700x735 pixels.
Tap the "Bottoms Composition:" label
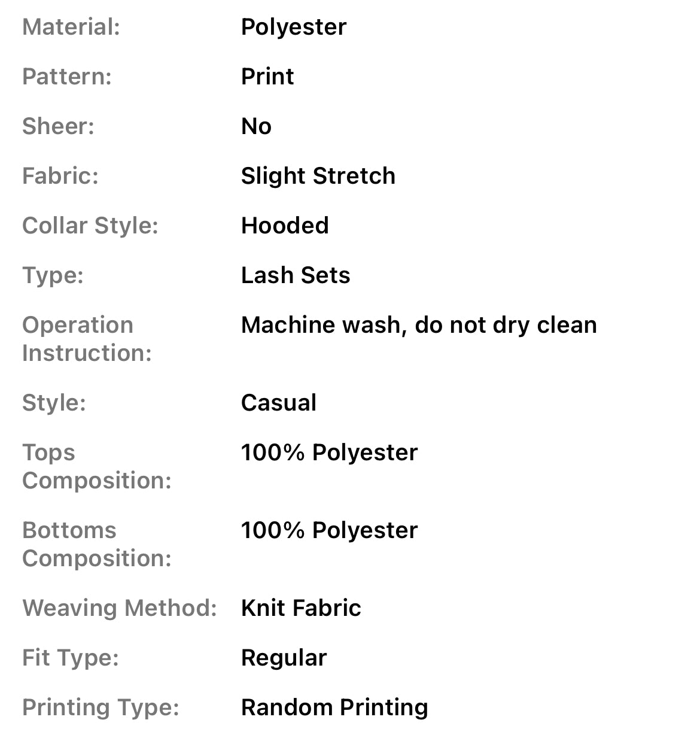pyautogui.click(x=96, y=544)
